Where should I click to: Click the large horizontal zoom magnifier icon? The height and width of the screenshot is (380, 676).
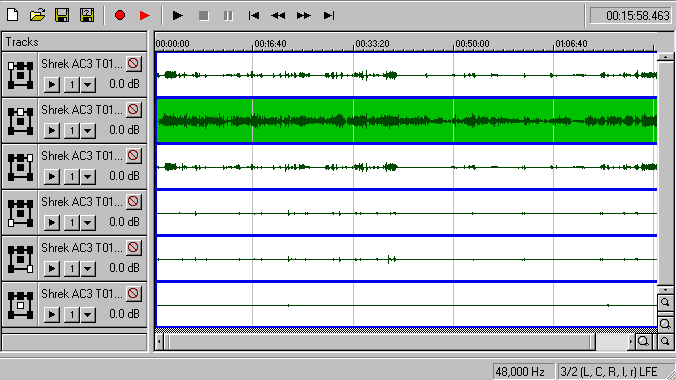pyautogui.click(x=644, y=342)
